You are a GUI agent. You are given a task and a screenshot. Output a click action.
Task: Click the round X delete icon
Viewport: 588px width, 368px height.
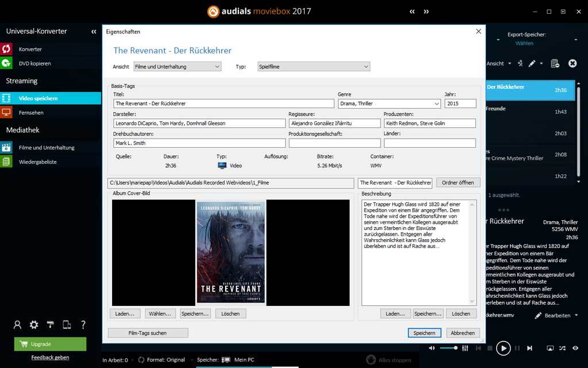click(572, 63)
